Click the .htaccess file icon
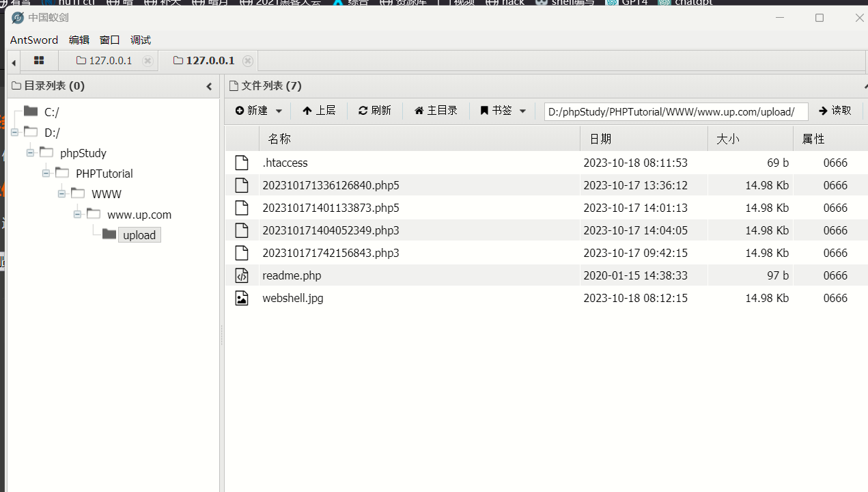Screen dimensions: 868x492 [242, 163]
